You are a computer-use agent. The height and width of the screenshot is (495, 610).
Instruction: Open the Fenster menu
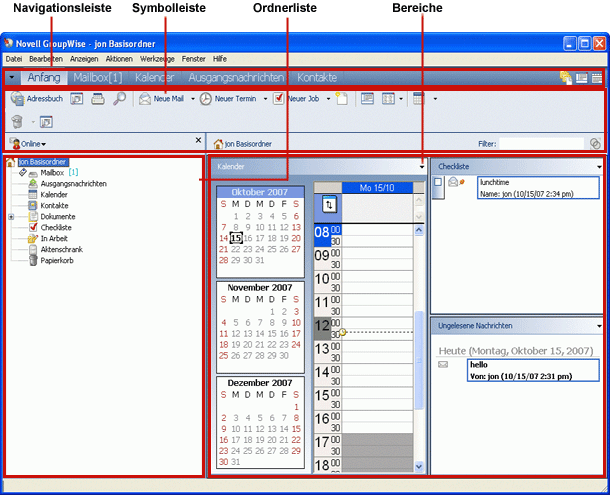[193, 59]
